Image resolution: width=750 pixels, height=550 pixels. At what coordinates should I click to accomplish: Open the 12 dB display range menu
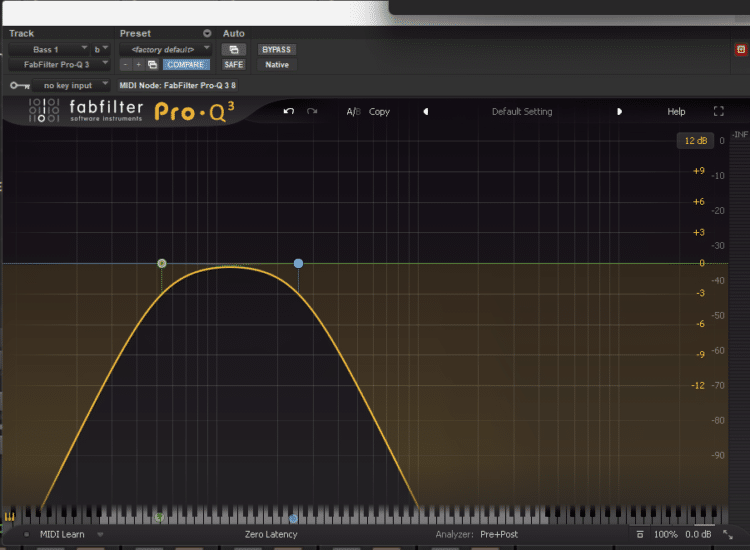coord(695,141)
